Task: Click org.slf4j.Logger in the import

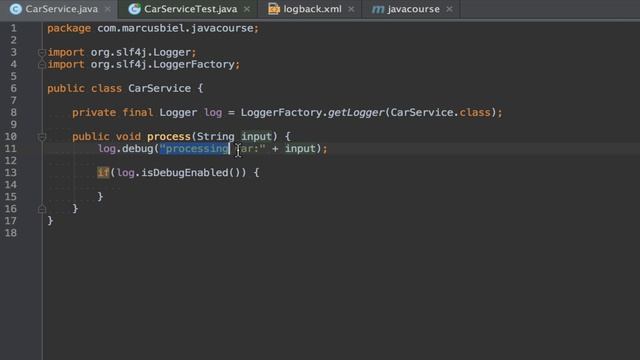Action: (141, 52)
